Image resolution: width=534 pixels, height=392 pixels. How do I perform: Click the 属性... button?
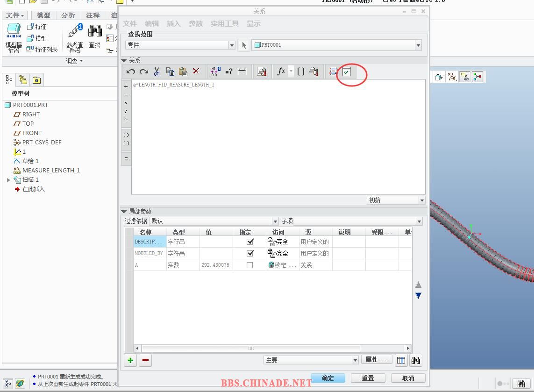click(376, 360)
